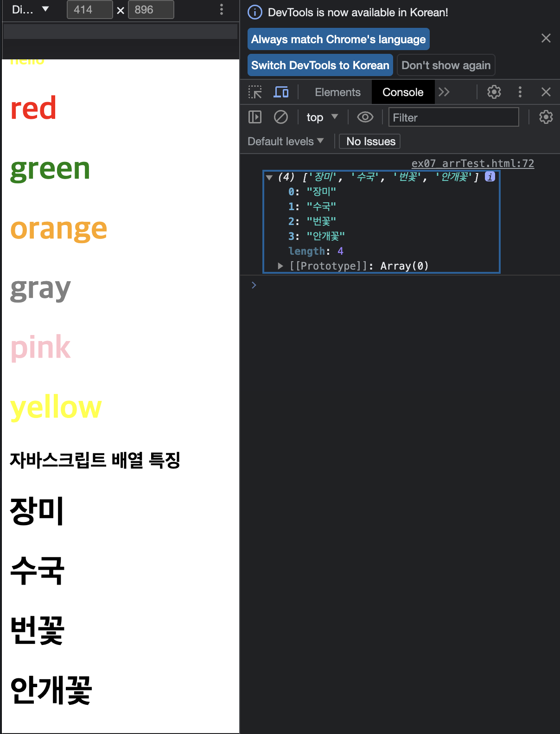Switch to the Elements tab
This screenshot has width=560, height=734.
point(337,92)
